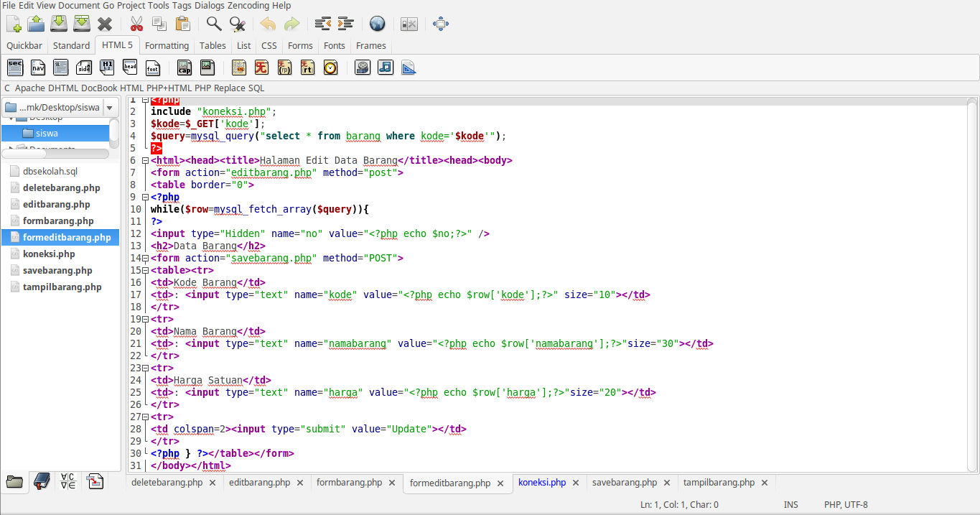The width and height of the screenshot is (980, 515).
Task: Click the Find magnifier icon
Action: pyautogui.click(x=213, y=24)
